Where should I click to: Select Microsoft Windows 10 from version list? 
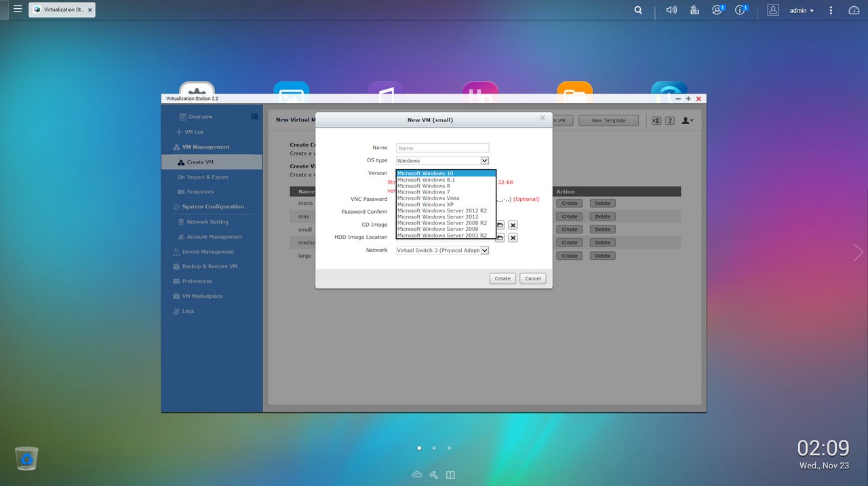[446, 173]
